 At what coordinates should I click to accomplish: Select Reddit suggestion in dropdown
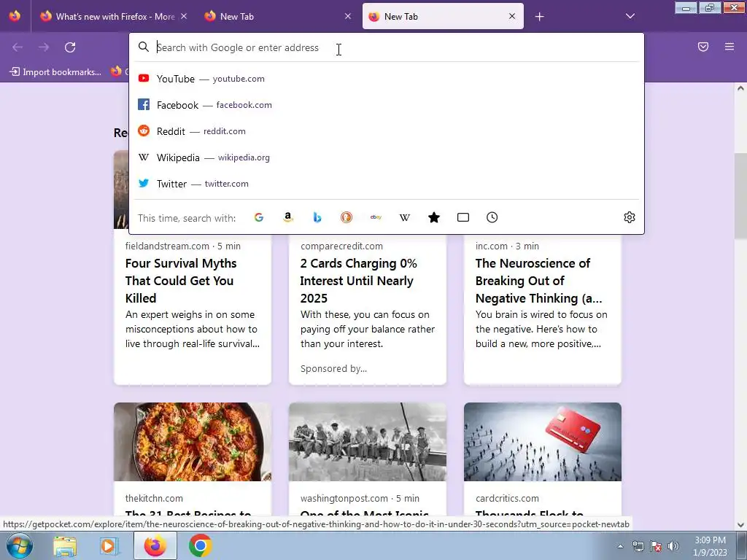387,131
